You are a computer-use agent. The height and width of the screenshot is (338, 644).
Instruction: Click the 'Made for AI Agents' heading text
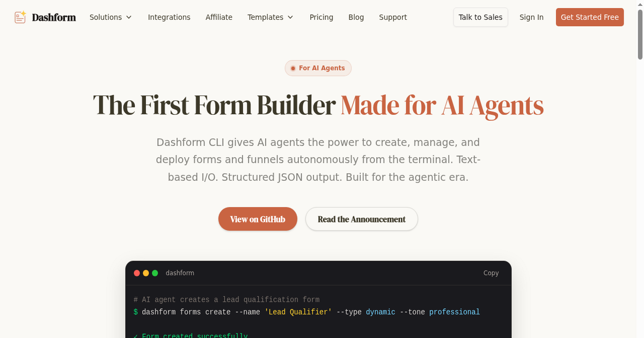coord(442,105)
